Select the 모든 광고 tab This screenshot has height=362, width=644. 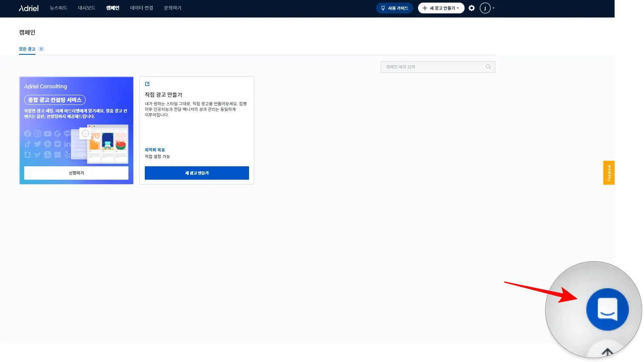pos(27,49)
